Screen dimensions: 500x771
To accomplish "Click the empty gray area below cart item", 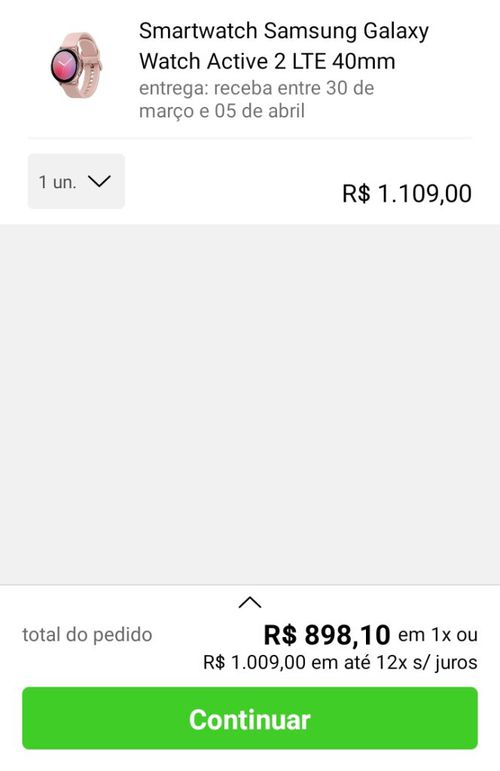I will coord(250,404).
